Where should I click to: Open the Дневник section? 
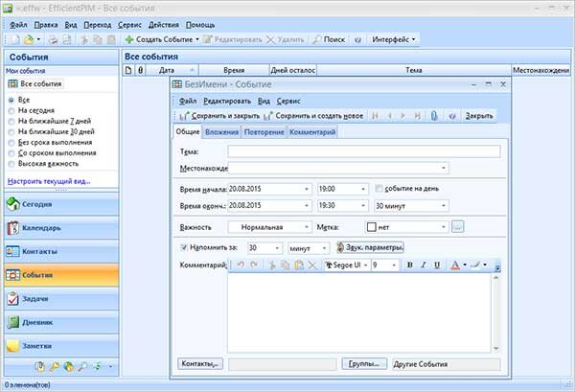pyautogui.click(x=61, y=322)
